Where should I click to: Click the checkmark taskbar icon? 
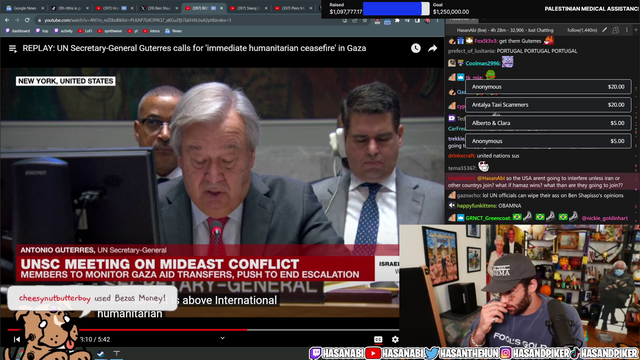coord(100,353)
